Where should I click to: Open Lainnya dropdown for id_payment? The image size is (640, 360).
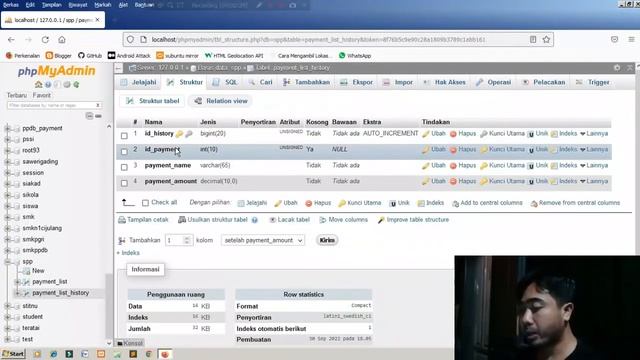pyautogui.click(x=594, y=149)
